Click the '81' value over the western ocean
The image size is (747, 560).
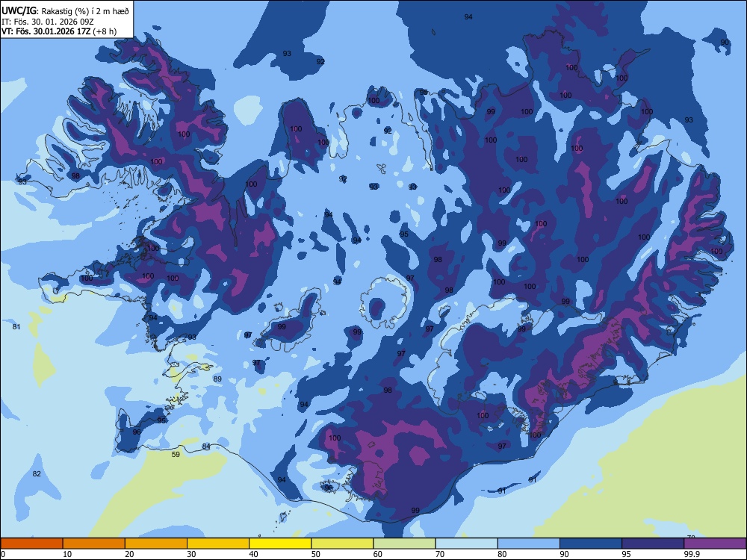(x=16, y=327)
